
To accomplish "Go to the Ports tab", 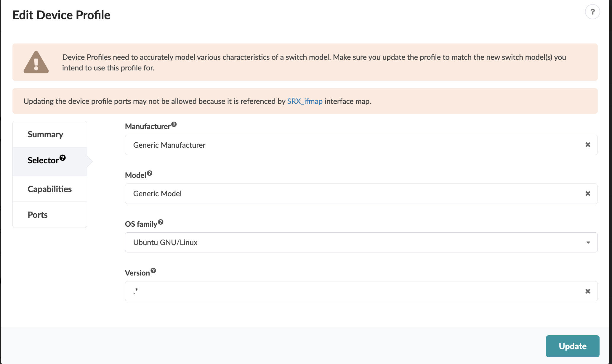I will click(x=38, y=215).
